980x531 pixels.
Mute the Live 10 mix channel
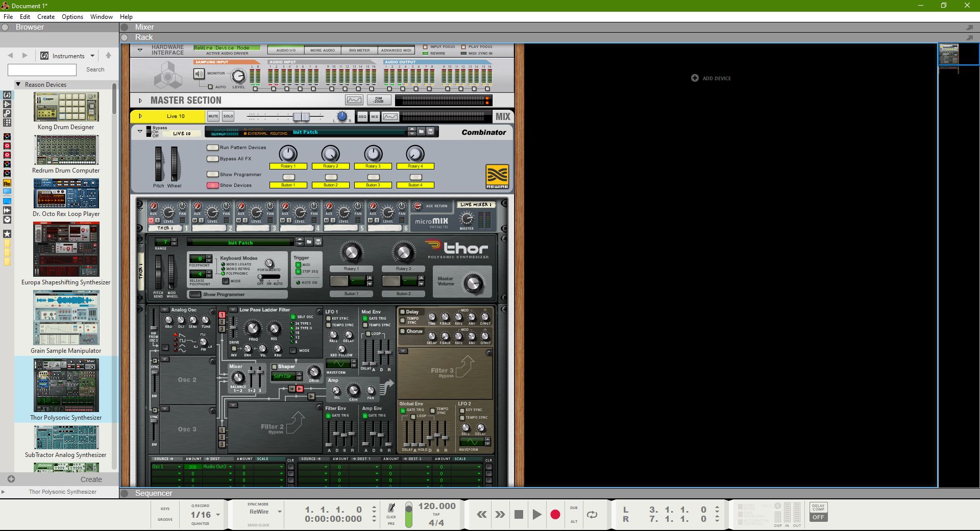(x=213, y=116)
